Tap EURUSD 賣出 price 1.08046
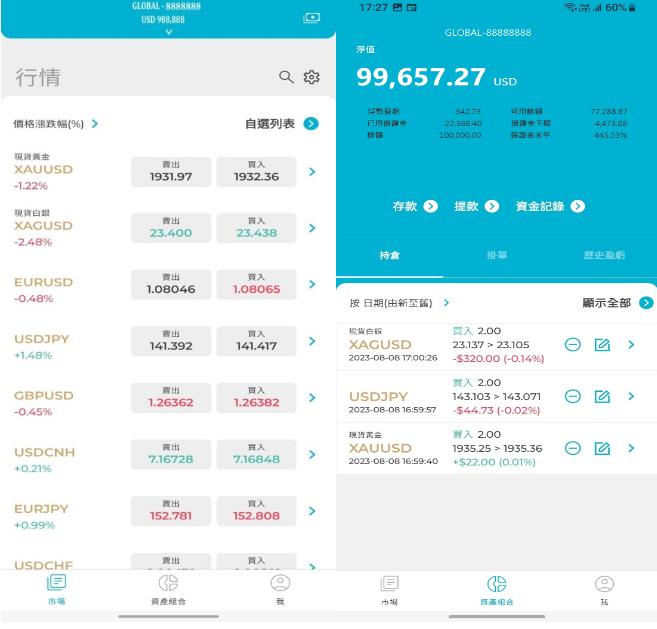This screenshot has height=629, width=657. click(x=171, y=284)
